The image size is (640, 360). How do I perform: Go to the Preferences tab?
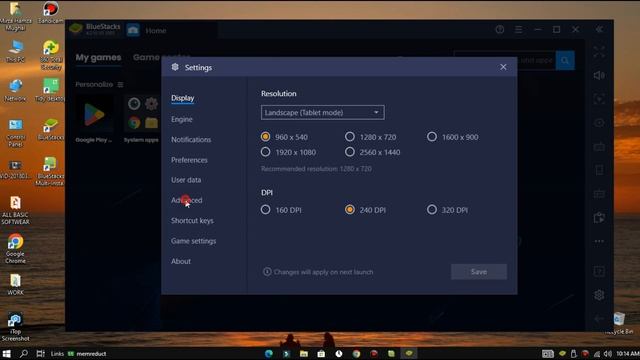coord(189,160)
